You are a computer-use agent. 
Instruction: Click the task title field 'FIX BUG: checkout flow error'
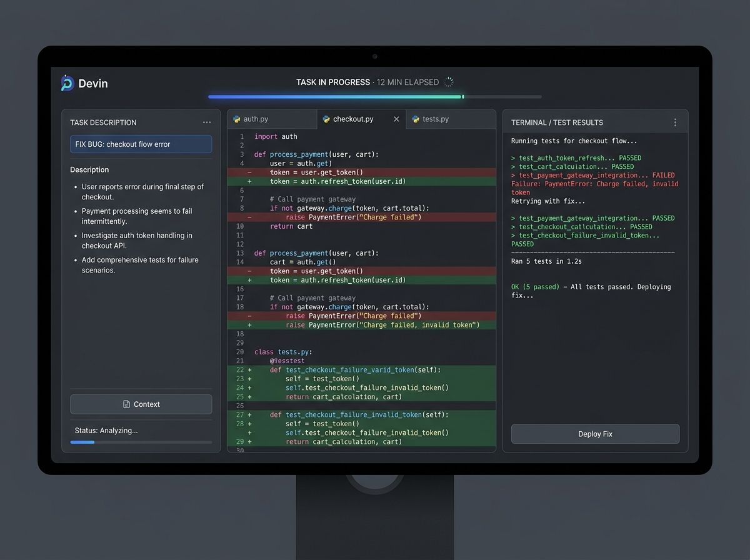(141, 144)
